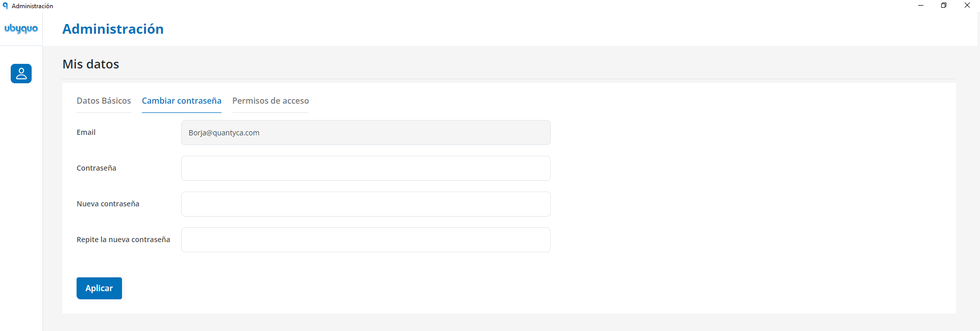Image resolution: width=980 pixels, height=331 pixels.
Task: Minimize the Administración window
Action: [x=921, y=6]
